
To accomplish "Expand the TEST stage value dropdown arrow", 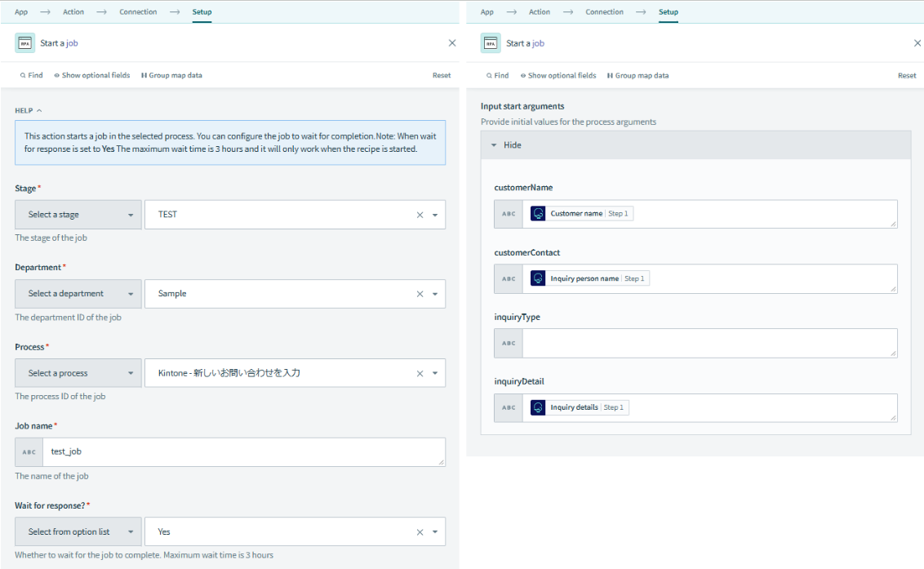I will (435, 215).
